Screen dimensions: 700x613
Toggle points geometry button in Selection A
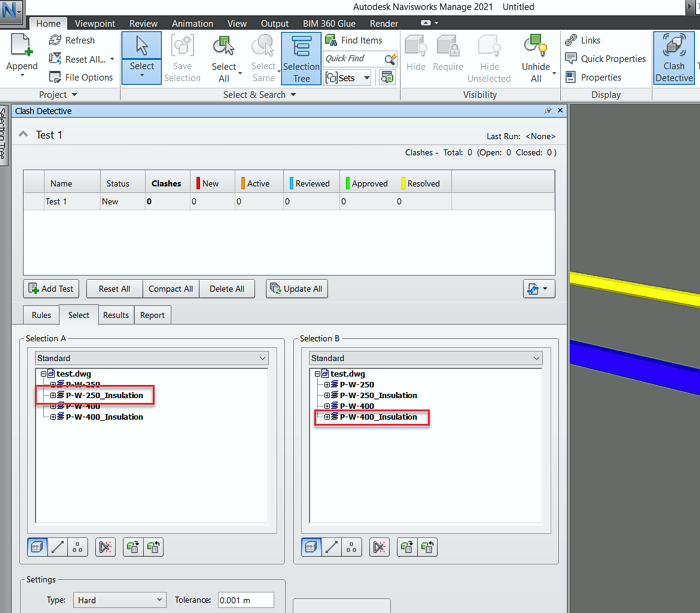pyautogui.click(x=77, y=547)
